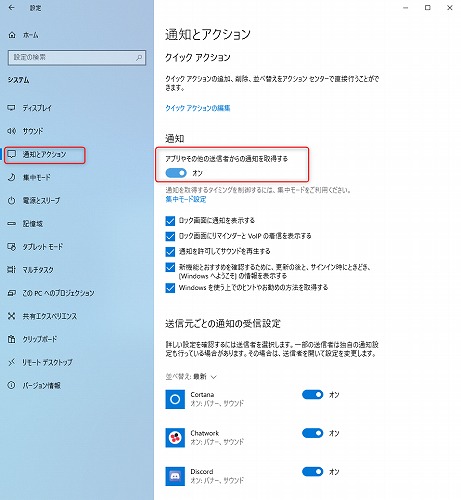Screen dimensions: 461x500
Task: Uncheck ロック画面にリマインダーと VoIP の着信 checkbox
Action: point(170,236)
